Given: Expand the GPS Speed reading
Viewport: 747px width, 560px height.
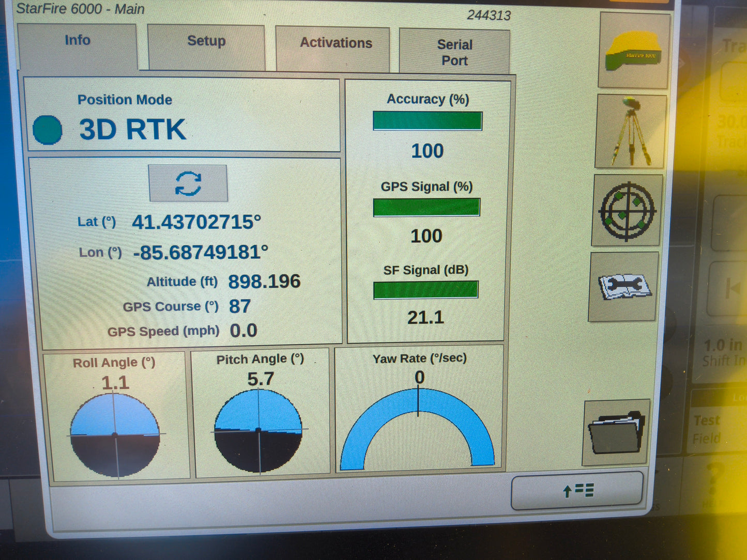Looking at the screenshot, I should (x=243, y=330).
